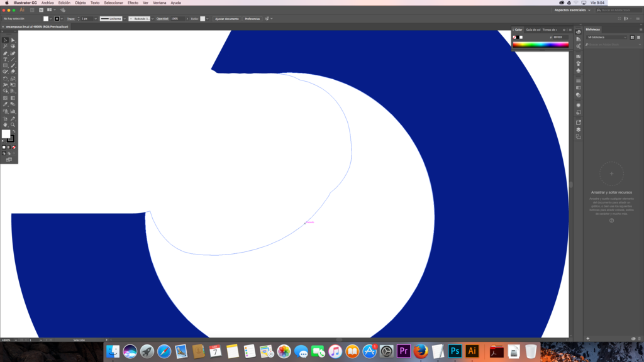Screen dimensions: 644x362
Task: Select the Selection (black arrow) tool
Action: (x=5, y=40)
